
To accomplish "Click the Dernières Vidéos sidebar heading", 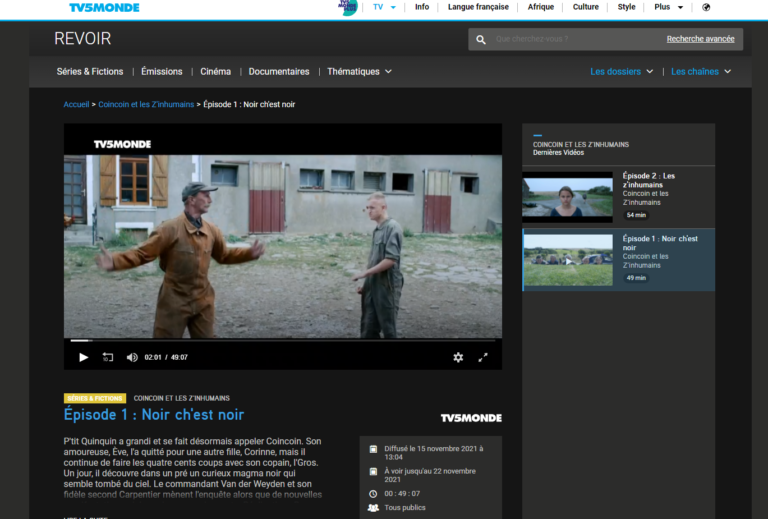I will click(558, 152).
